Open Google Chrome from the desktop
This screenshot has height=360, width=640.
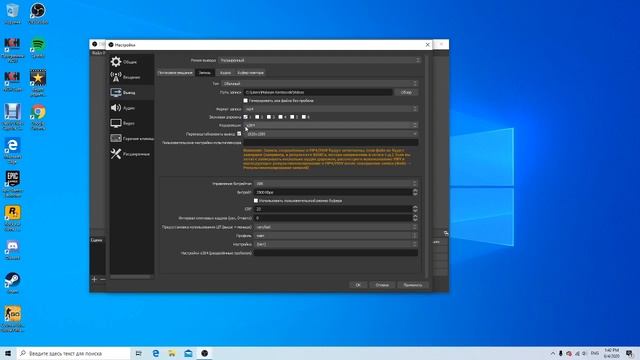38,116
